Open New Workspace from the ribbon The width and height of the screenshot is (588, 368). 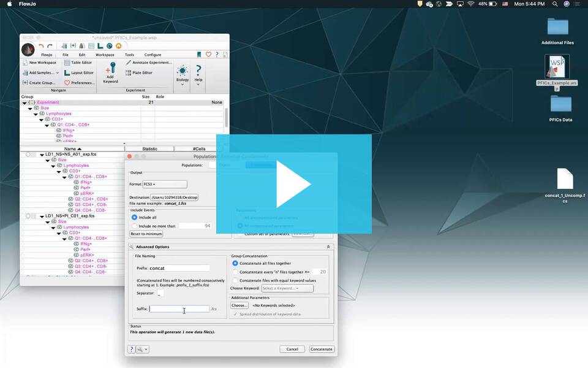(x=39, y=63)
